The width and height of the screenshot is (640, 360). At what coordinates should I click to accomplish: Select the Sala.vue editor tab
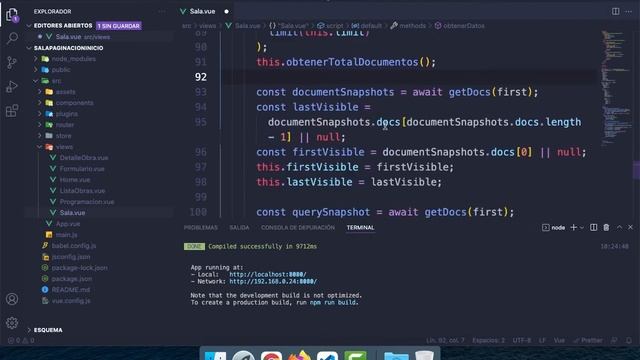203,11
